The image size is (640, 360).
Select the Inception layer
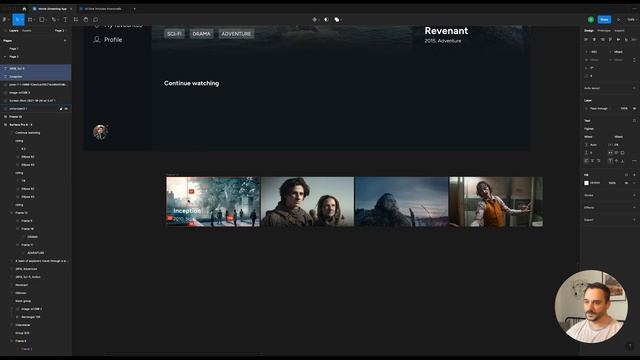[x=36, y=76]
